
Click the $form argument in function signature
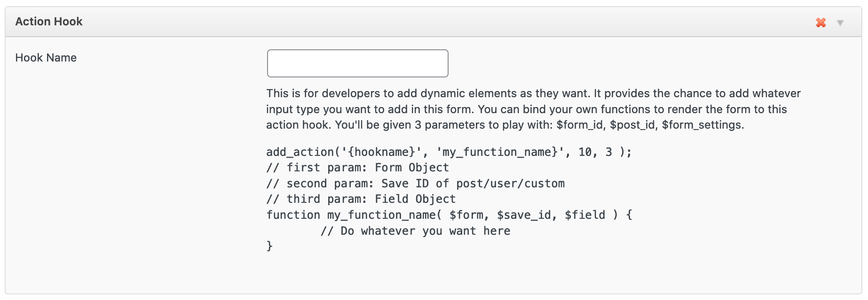(466, 215)
